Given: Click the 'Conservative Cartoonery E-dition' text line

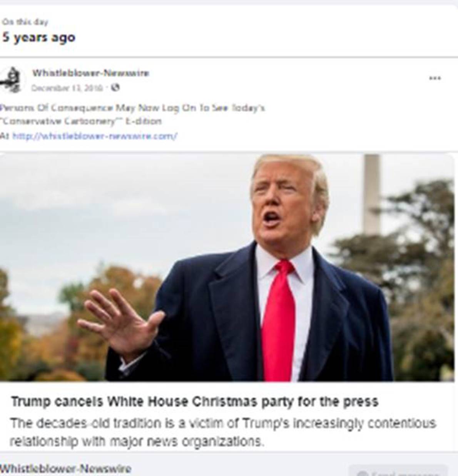Looking at the screenshot, I should [81, 121].
